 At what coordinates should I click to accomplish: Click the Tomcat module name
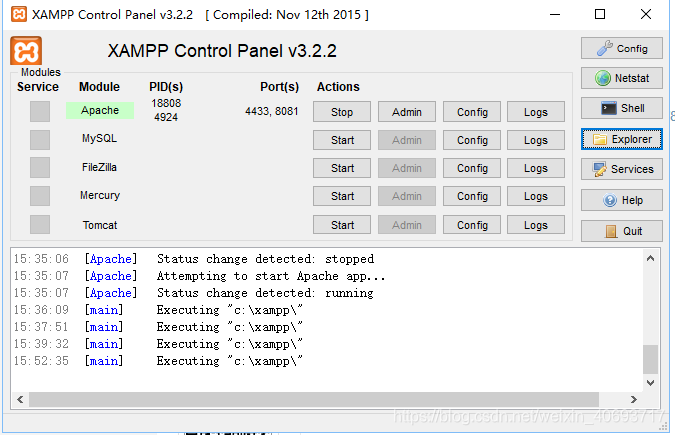100,225
